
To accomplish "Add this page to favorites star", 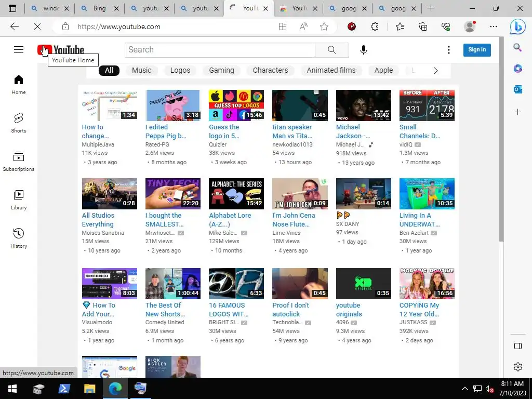I will (x=324, y=26).
